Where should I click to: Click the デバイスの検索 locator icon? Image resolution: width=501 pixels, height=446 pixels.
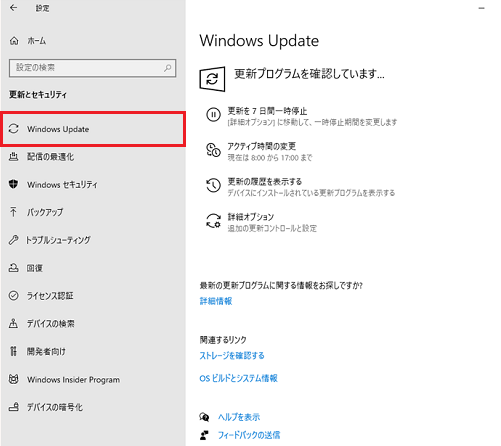pos(13,323)
